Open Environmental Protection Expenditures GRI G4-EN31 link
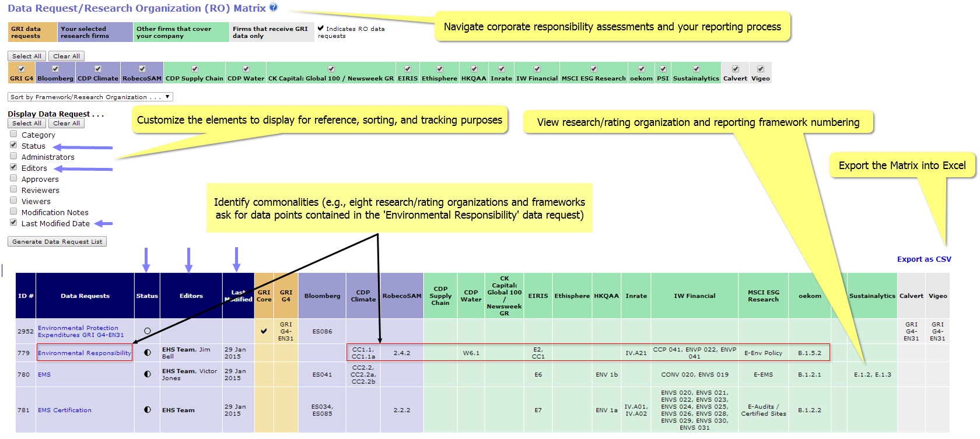This screenshot has width=980, height=439. pos(81,332)
